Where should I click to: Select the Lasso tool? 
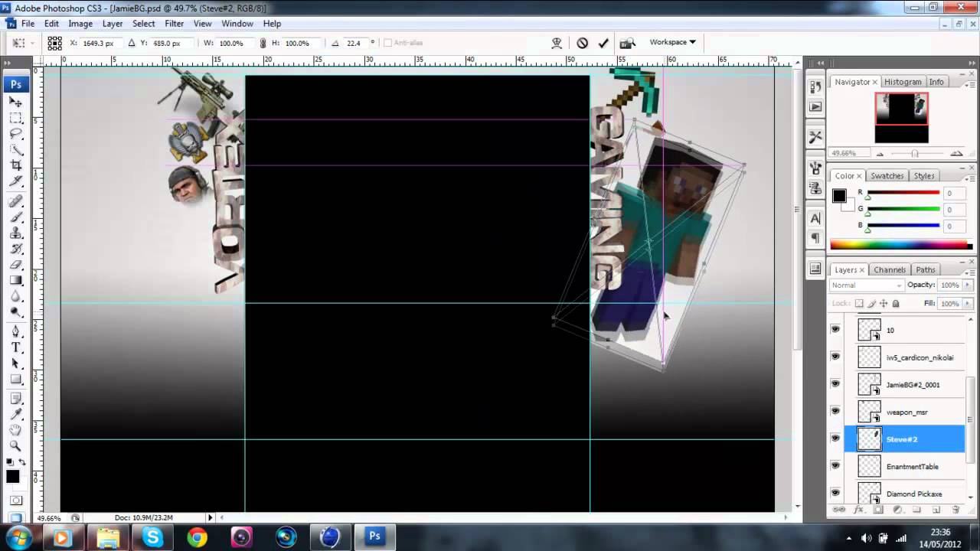(x=15, y=134)
